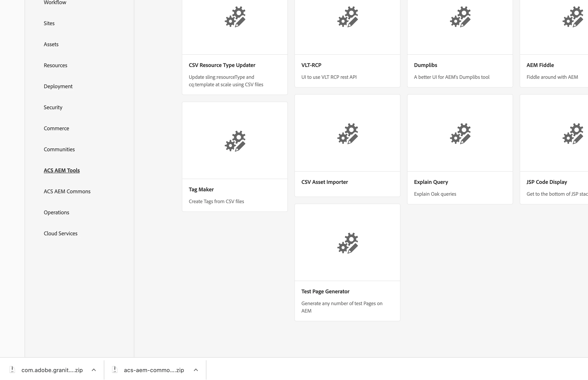Expand options for acs-aem-commons zip download

tap(196, 370)
